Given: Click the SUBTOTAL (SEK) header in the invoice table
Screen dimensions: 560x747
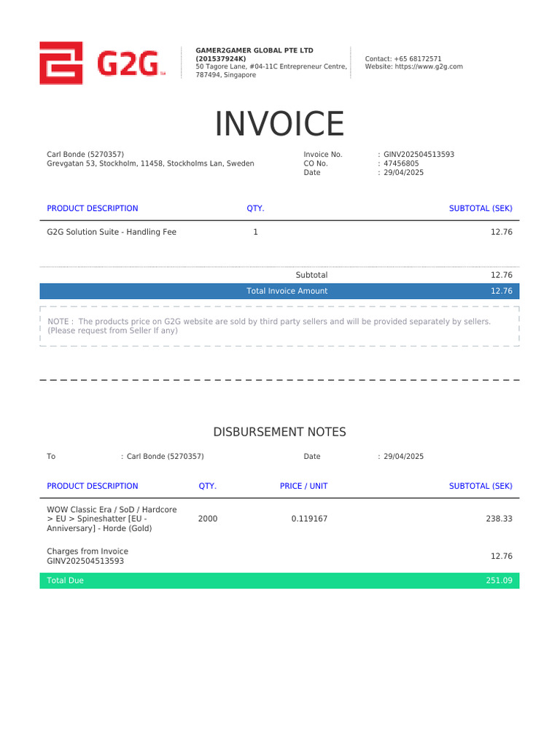Looking at the screenshot, I should coord(481,208).
